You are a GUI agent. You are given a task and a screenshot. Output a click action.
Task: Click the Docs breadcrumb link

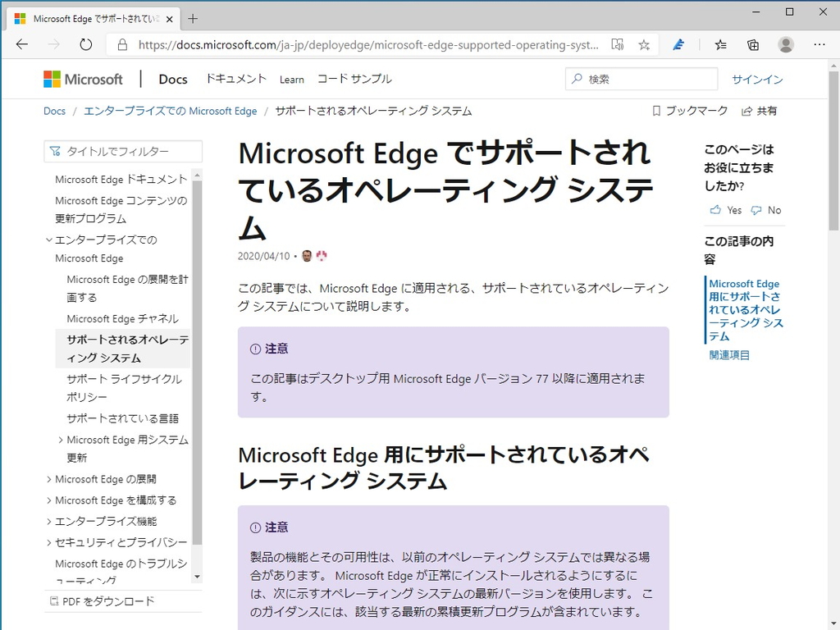tap(55, 111)
